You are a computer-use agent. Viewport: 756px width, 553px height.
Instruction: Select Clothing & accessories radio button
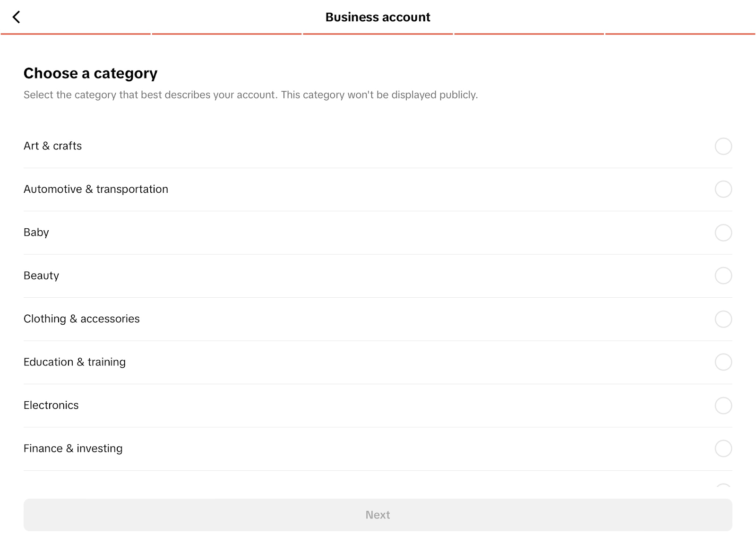click(x=723, y=319)
